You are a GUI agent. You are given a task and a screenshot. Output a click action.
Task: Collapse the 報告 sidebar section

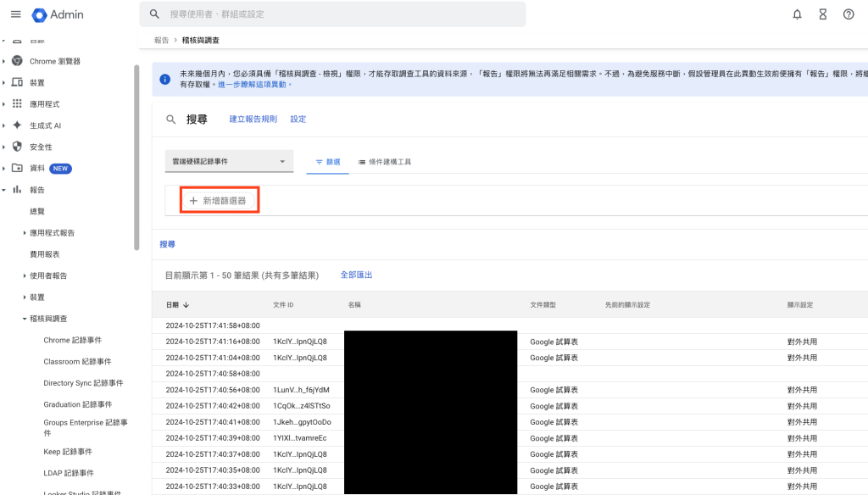(x=4, y=189)
